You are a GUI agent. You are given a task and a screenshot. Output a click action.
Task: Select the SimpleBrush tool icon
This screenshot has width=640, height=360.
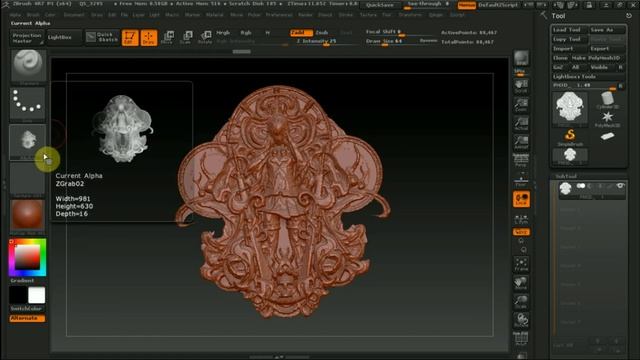570,137
